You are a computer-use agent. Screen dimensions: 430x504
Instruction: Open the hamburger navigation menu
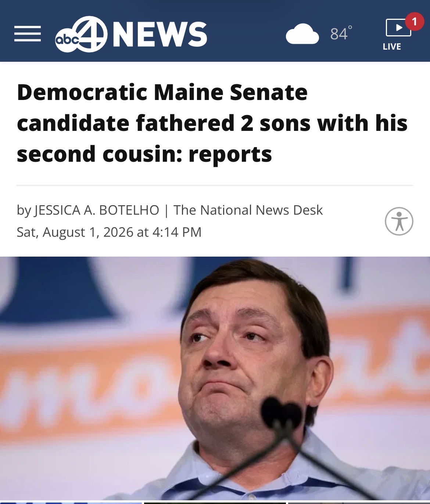(28, 34)
